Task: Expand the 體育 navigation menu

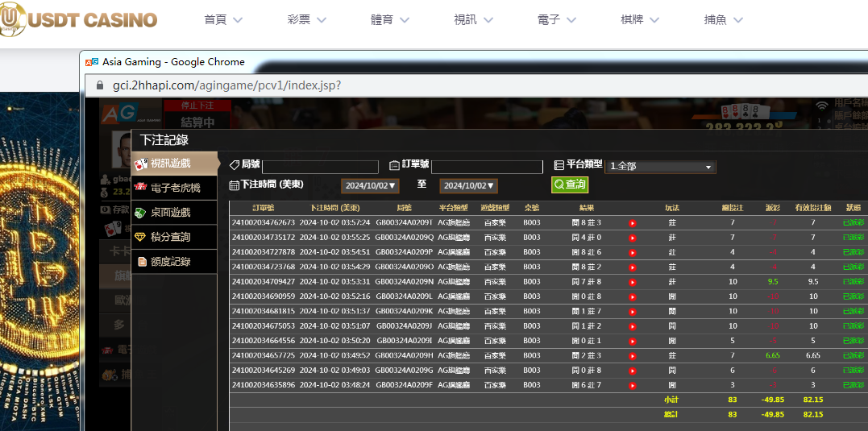Action: pos(392,20)
